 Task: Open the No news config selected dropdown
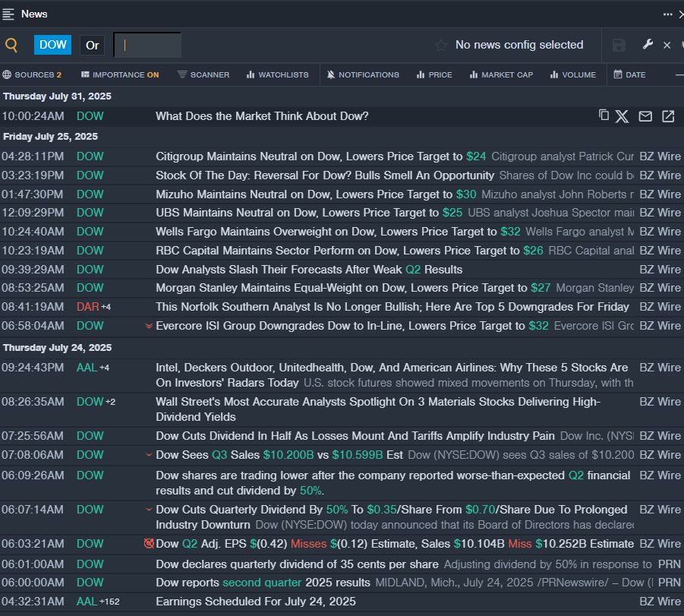pos(519,45)
